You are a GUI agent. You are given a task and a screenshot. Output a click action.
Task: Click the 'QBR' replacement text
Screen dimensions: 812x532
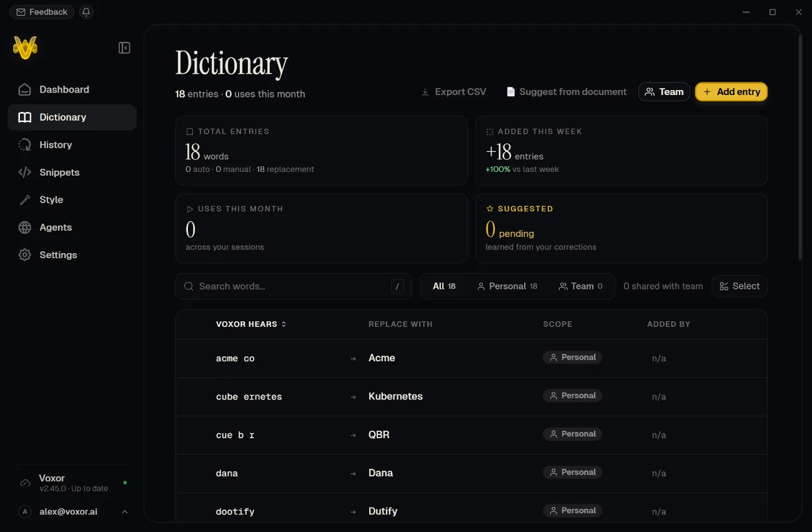(379, 434)
